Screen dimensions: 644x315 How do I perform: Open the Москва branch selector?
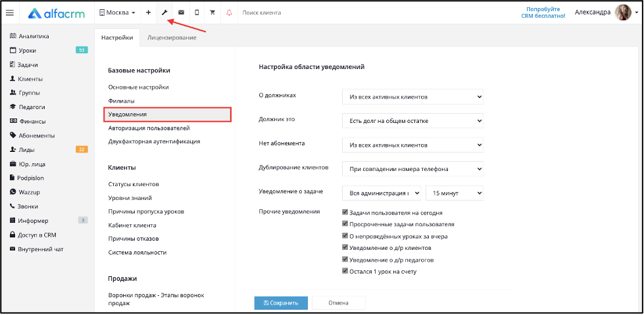(118, 12)
